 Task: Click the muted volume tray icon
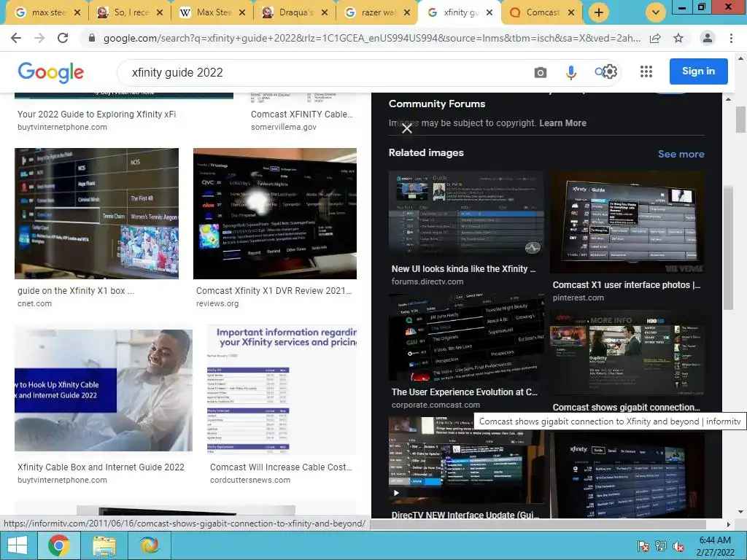point(678,546)
